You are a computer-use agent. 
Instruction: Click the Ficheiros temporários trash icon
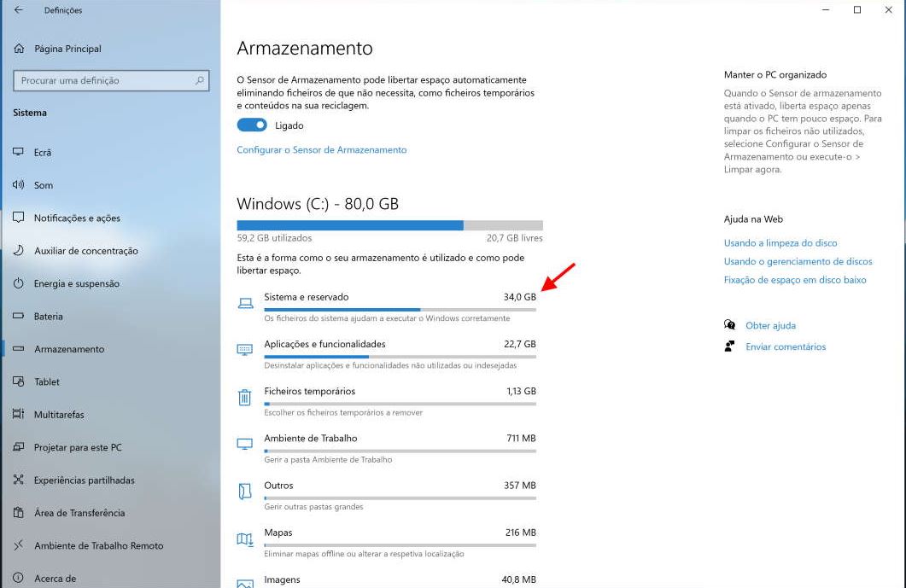[x=245, y=398]
